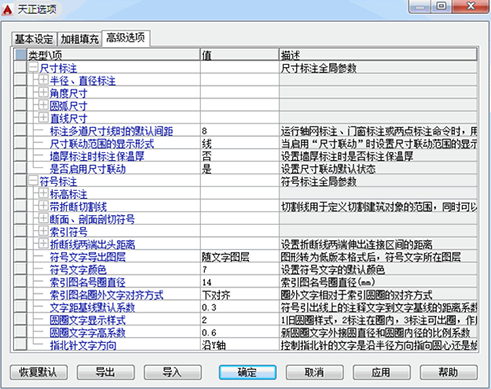Viewport: 491px width, 389px height.
Task: Expand the 直线尺寸 node
Action: (43, 118)
